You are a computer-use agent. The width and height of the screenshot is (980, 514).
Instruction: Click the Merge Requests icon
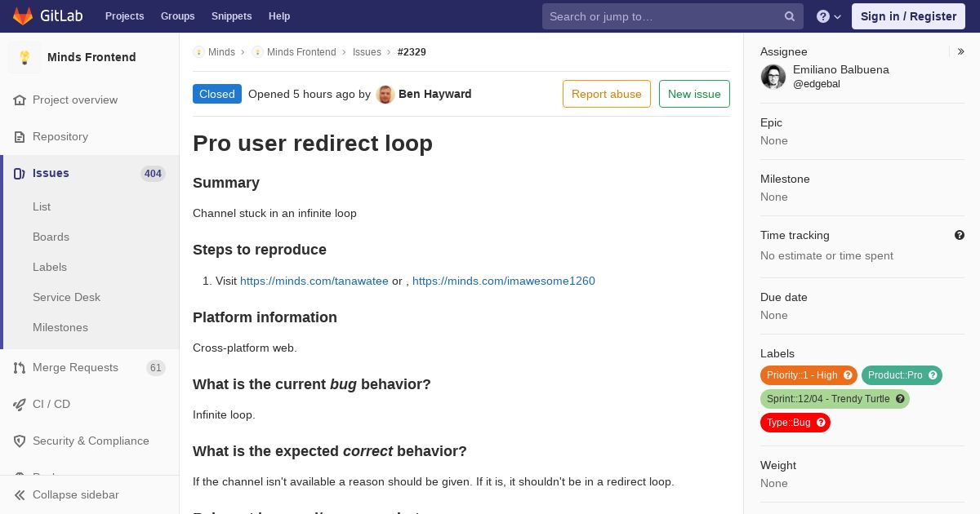click(20, 368)
